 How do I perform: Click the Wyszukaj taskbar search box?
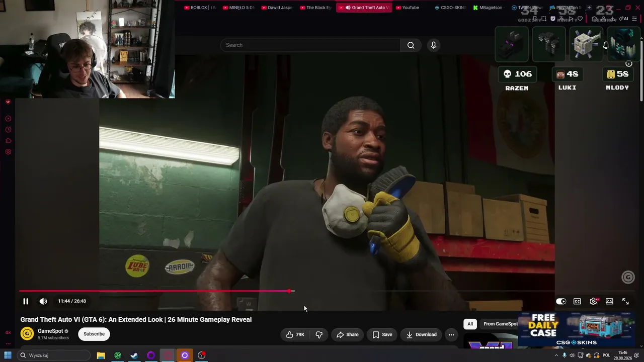coord(54,355)
